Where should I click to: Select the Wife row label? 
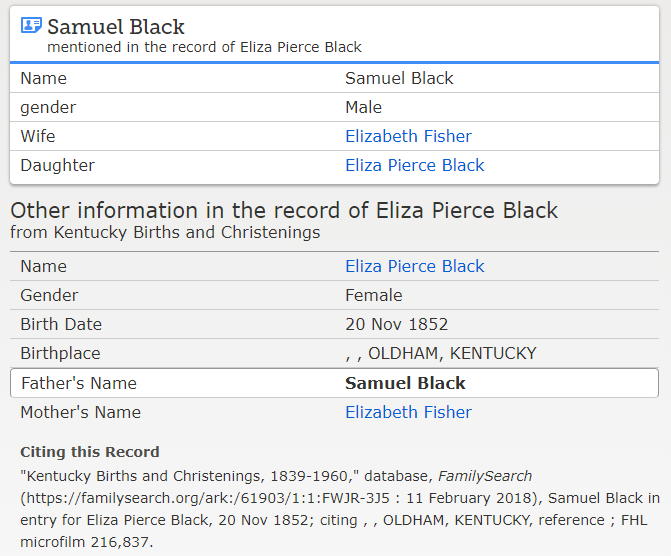tap(37, 136)
